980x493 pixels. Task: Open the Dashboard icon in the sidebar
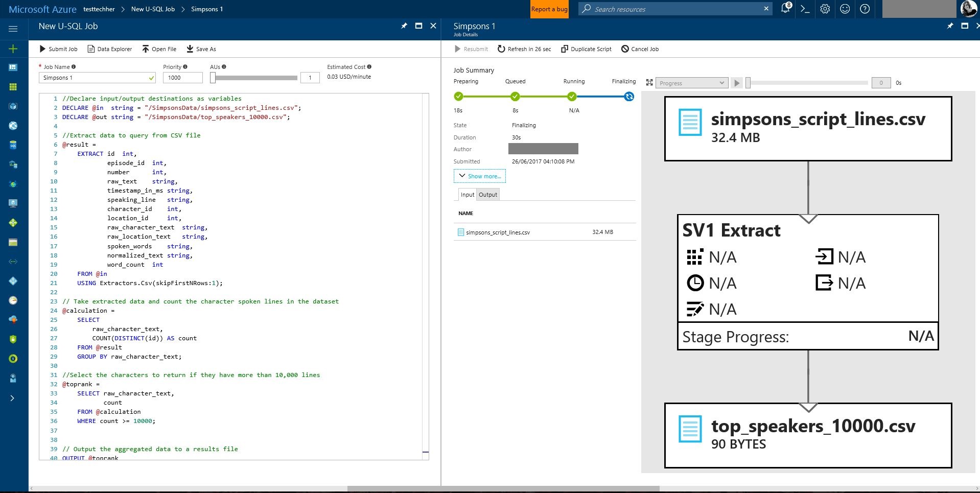tap(13, 67)
